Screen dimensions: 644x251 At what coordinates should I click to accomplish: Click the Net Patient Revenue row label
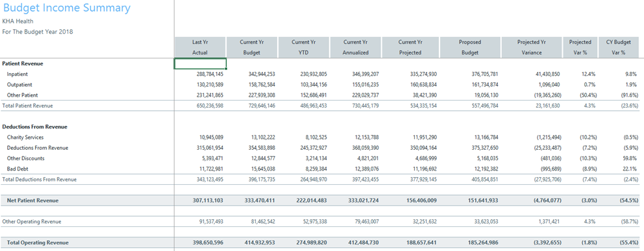coord(33,200)
